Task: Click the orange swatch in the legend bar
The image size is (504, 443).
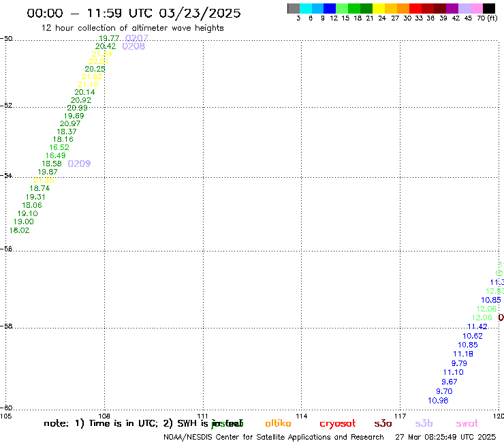Action: (403, 8)
